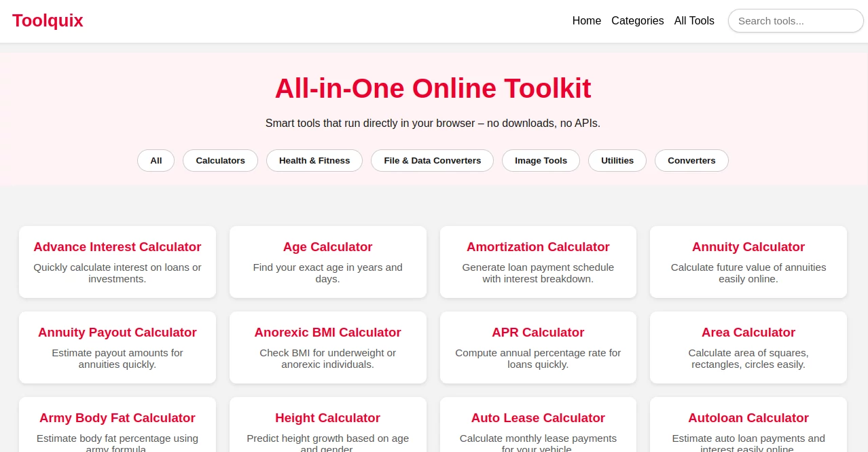868x452 pixels.
Task: Filter by Image Tools category
Action: tap(541, 161)
